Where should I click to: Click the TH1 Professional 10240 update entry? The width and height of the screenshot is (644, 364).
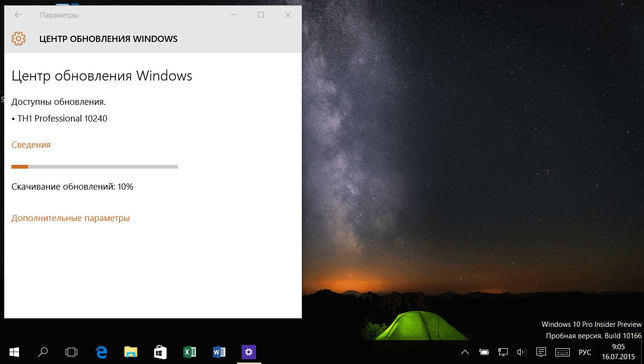click(x=59, y=119)
